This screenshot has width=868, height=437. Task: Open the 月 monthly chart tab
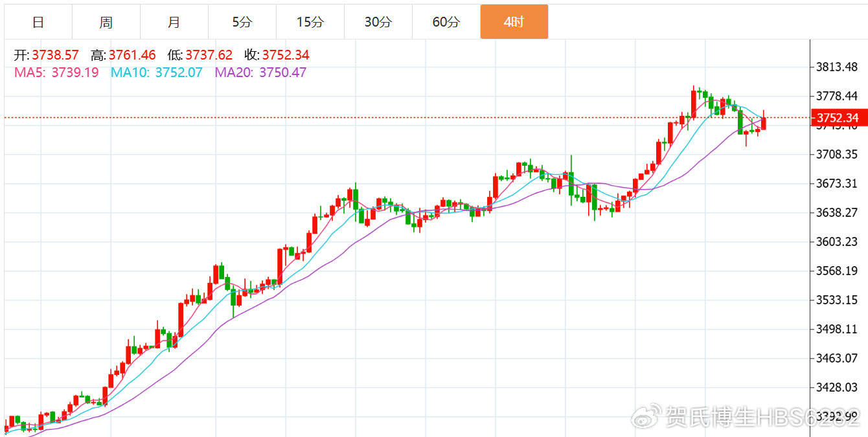(174, 22)
